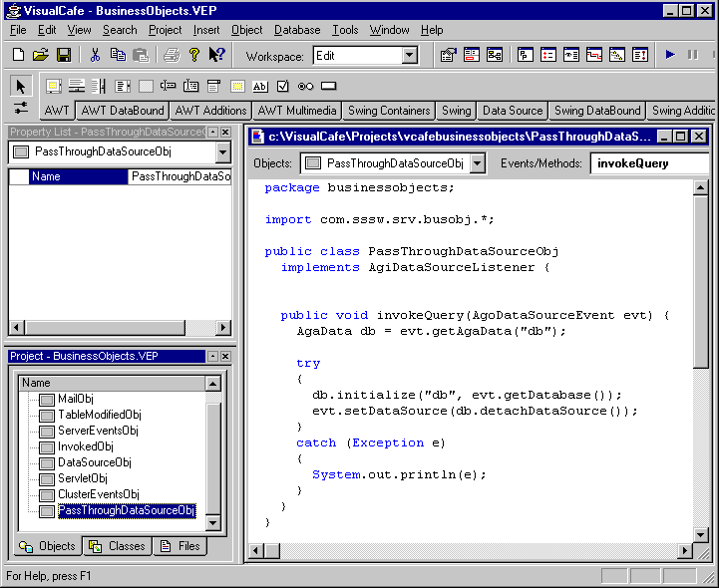The image size is (719, 588).
Task: Click the editor horizontal scroll-right arrow
Action: [685, 550]
